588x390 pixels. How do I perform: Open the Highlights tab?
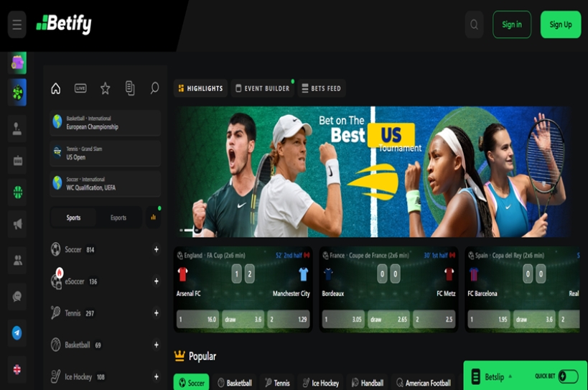200,88
